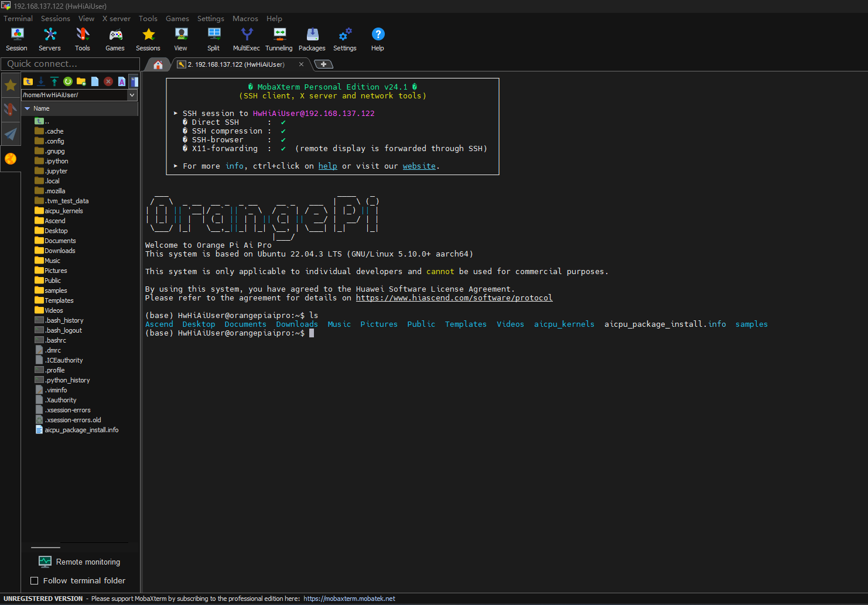
Task: Open the hiascend.com protocol link
Action: [454, 298]
